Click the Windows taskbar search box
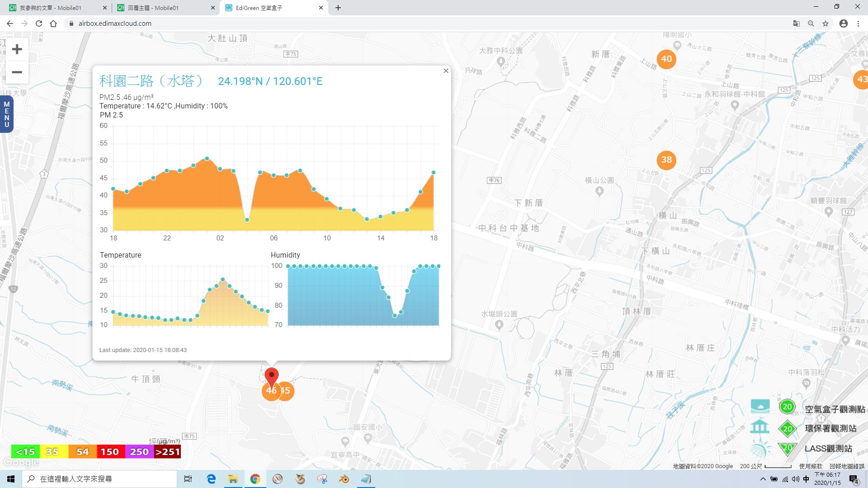This screenshot has height=488, width=868. click(99, 479)
